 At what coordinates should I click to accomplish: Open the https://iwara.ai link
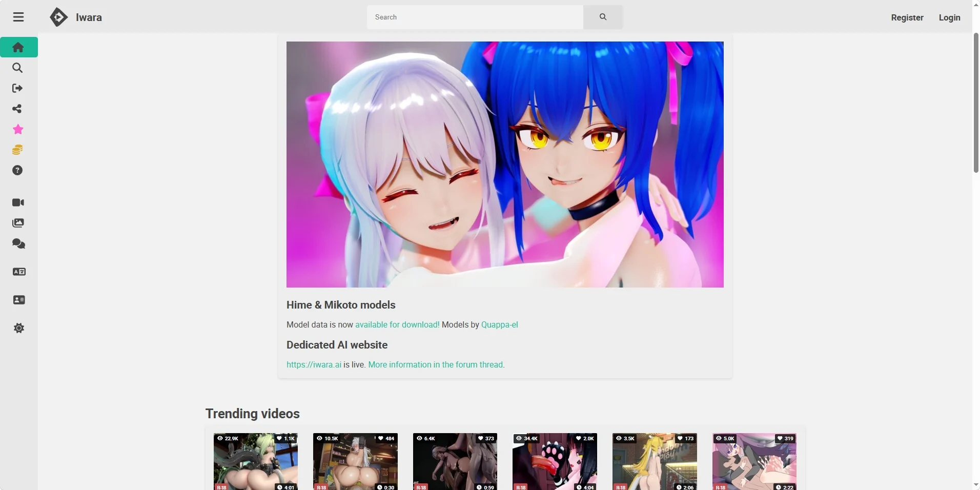coord(314,364)
